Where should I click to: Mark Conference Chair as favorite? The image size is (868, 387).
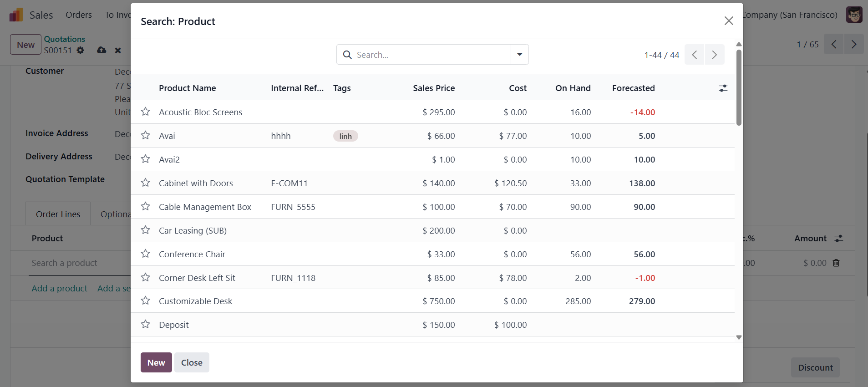point(145,254)
